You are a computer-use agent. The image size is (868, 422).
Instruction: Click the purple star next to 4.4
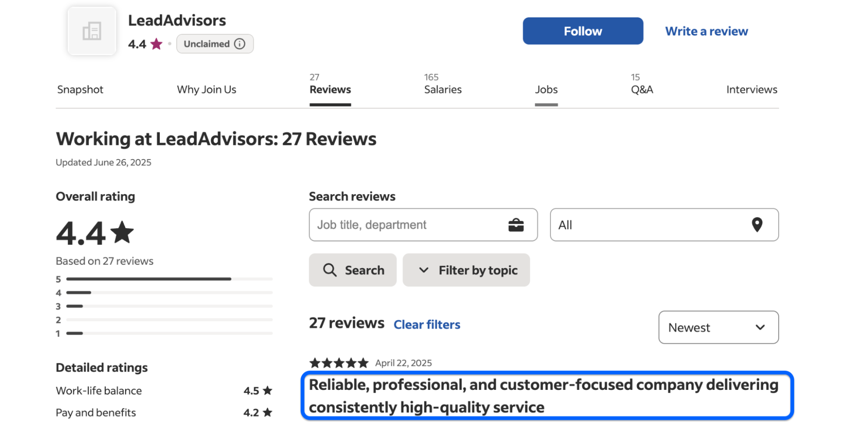[156, 44]
